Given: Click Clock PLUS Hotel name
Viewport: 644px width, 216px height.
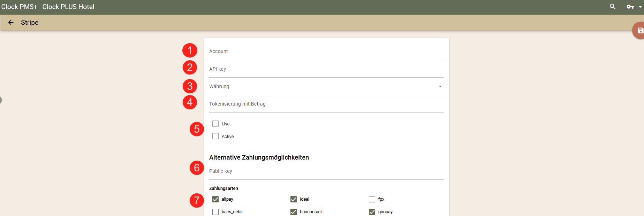Looking at the screenshot, I should pyautogui.click(x=68, y=7).
